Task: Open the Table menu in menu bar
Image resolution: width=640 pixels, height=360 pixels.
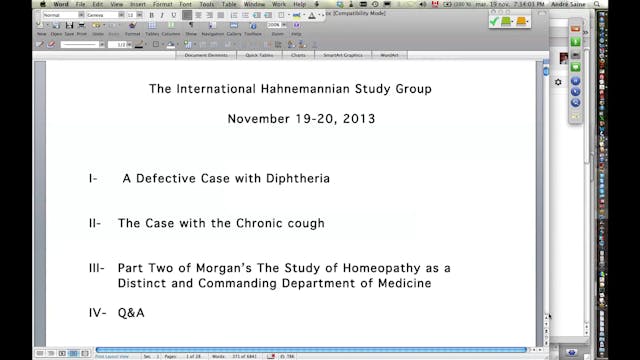Action: [x=229, y=4]
